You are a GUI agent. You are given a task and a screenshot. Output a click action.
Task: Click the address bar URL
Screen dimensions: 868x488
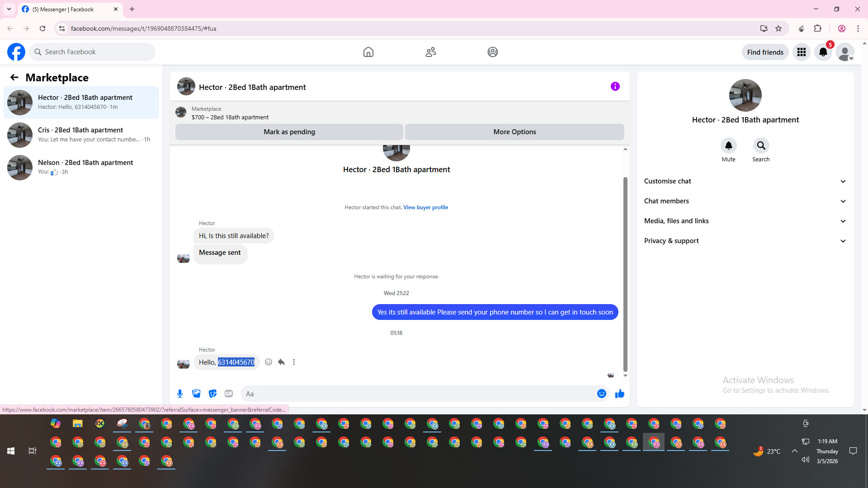click(144, 28)
